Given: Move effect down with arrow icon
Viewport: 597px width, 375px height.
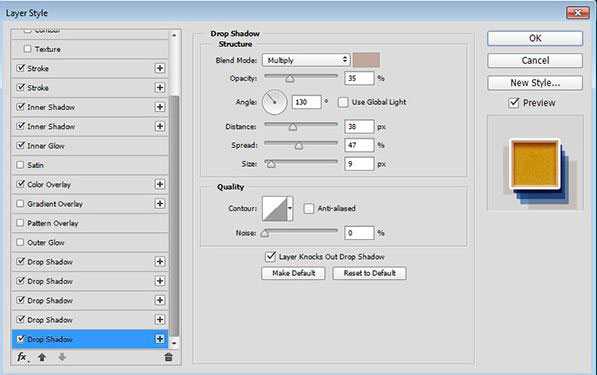Looking at the screenshot, I should pyautogui.click(x=62, y=357).
